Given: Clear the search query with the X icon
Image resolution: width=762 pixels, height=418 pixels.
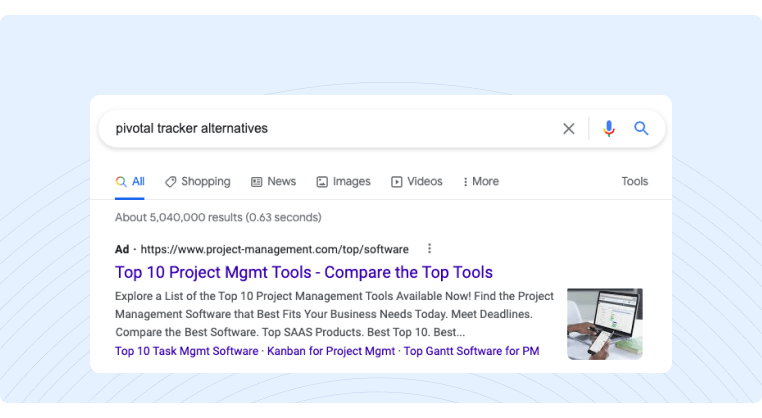Looking at the screenshot, I should pyautogui.click(x=569, y=129).
